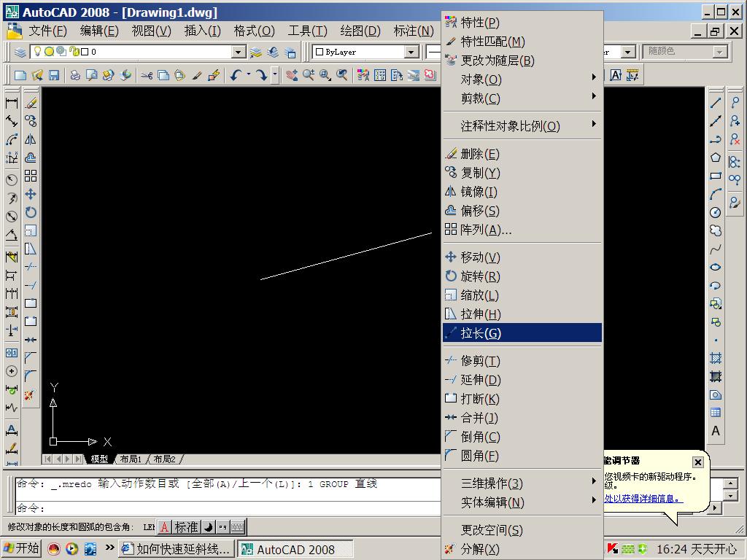This screenshot has width=747, height=560.
Task: Click the Zoom realtime icon
Action: point(309,75)
